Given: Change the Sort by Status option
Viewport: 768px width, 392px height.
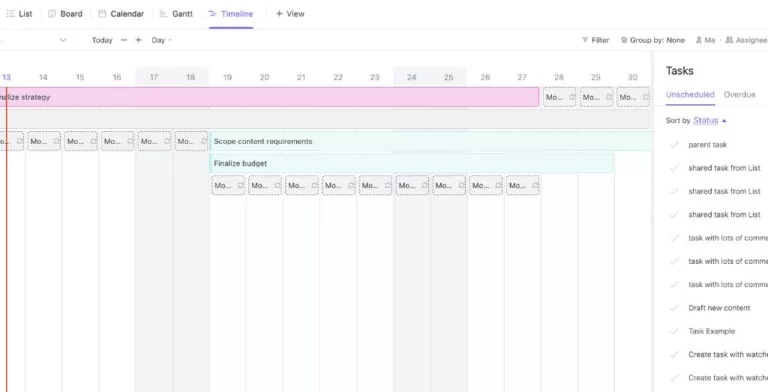Looking at the screenshot, I should coord(705,121).
